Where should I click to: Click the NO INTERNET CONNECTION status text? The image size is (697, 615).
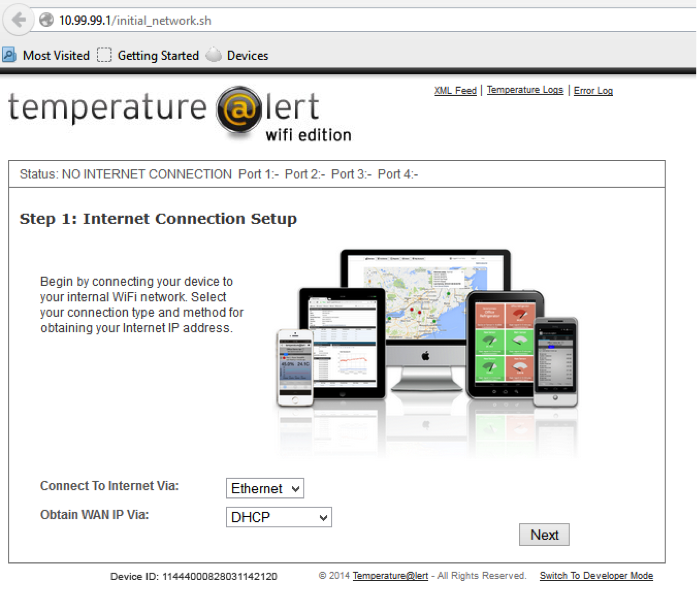147,174
